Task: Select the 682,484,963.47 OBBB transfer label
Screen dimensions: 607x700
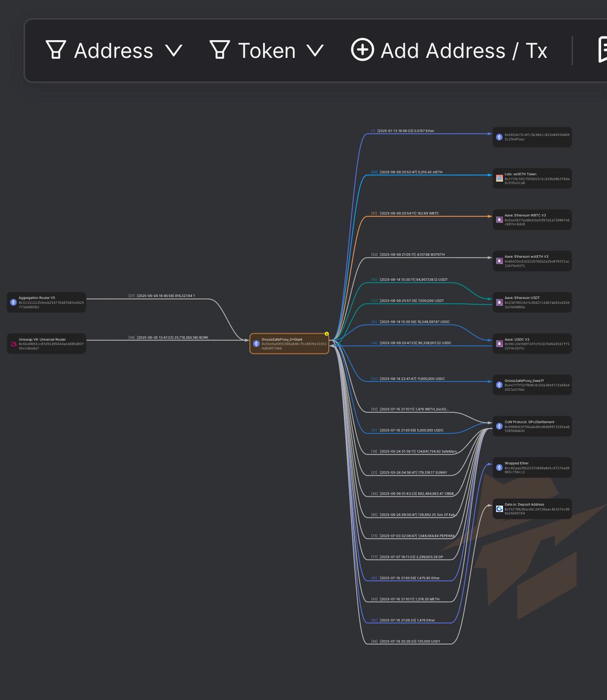Action: pos(412,494)
